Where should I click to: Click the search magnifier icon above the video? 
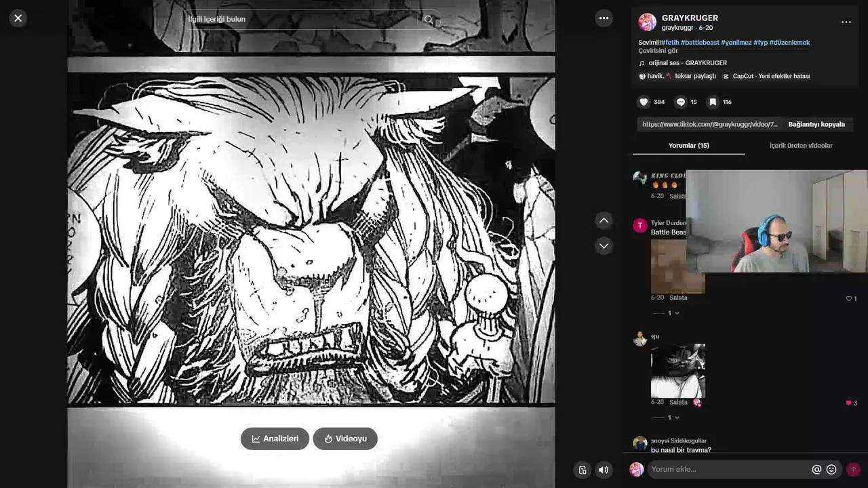(x=429, y=20)
